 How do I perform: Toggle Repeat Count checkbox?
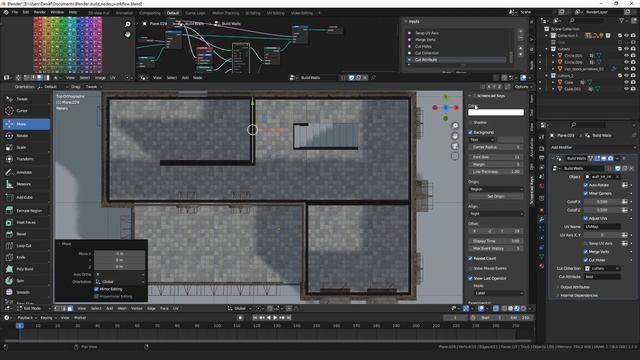tap(470, 258)
